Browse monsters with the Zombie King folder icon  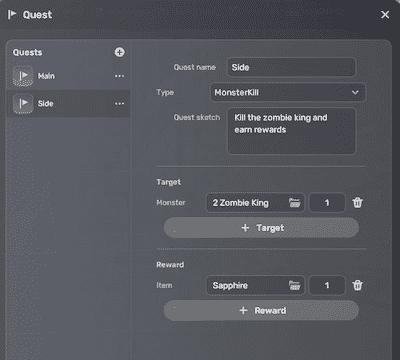(294, 203)
